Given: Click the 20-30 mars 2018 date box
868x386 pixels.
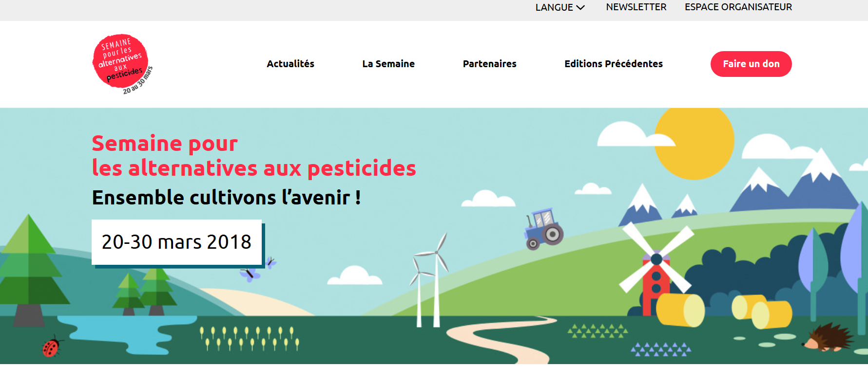Looking at the screenshot, I should click(177, 242).
